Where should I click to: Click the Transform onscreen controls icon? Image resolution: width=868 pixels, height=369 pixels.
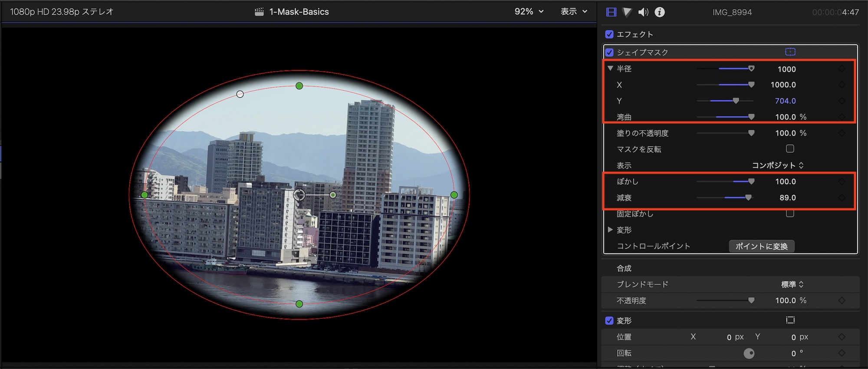pyautogui.click(x=790, y=320)
